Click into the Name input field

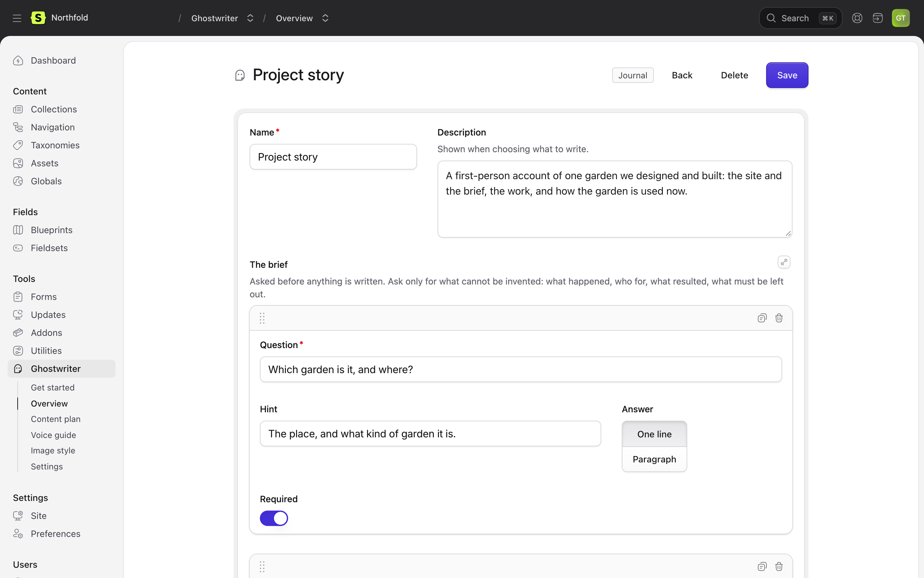coord(333,157)
